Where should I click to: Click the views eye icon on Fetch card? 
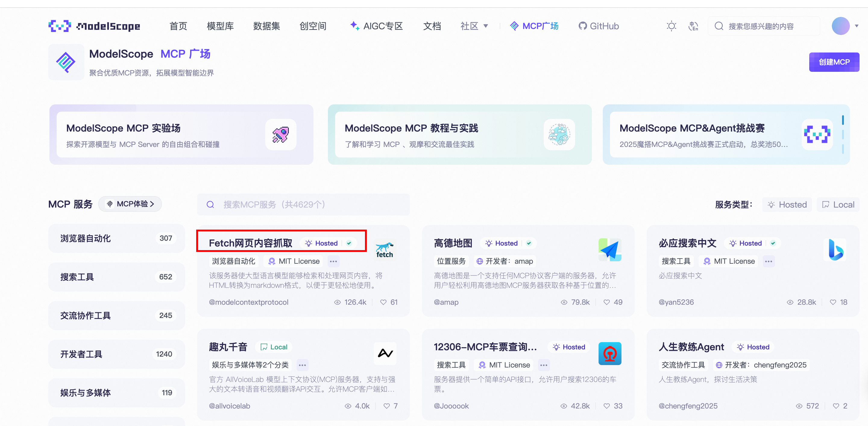tap(337, 302)
